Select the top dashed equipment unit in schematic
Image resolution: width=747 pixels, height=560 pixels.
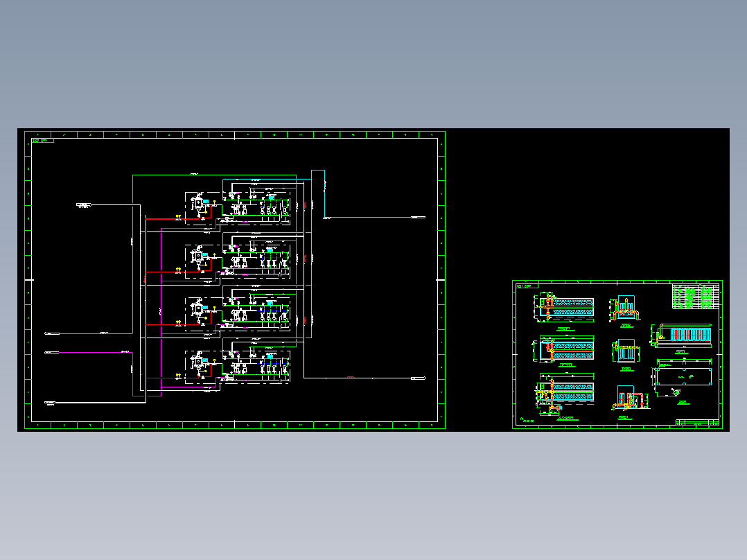(x=238, y=209)
